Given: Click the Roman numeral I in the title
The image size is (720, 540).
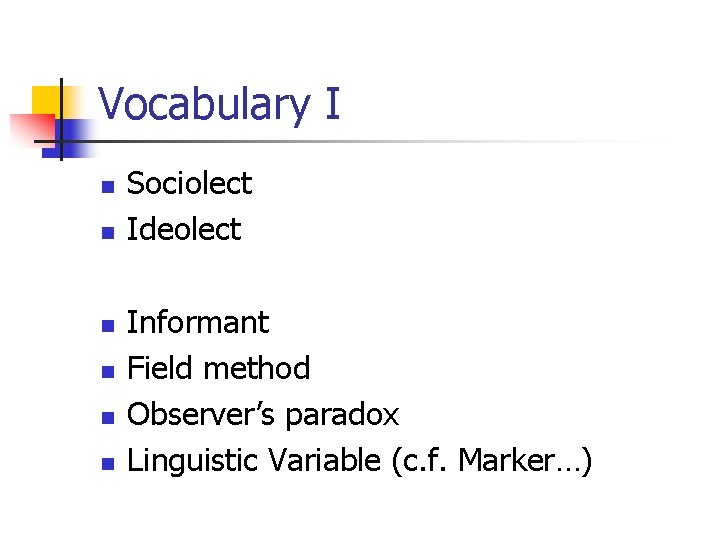Looking at the screenshot, I should click(x=332, y=105).
